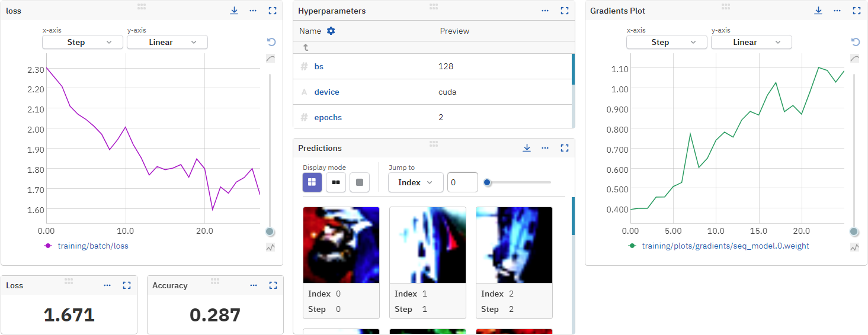Reset zoom on the Gradients Plot

[x=856, y=42]
